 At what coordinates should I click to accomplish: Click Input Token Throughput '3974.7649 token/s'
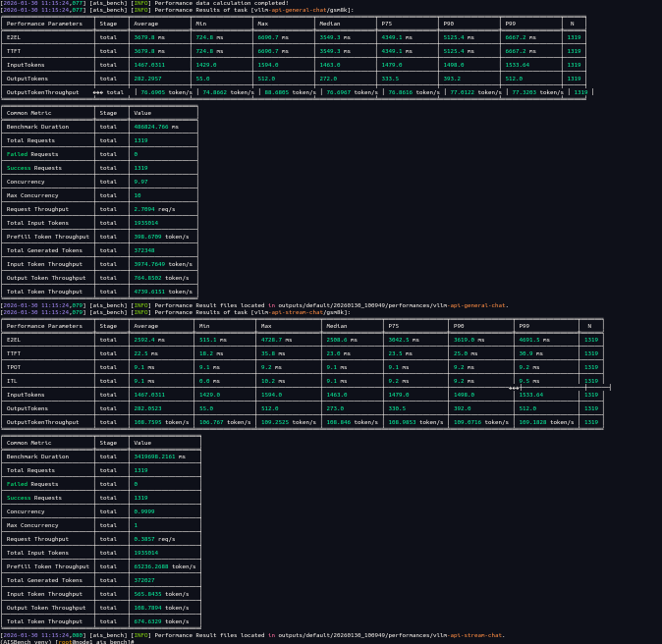click(x=163, y=264)
